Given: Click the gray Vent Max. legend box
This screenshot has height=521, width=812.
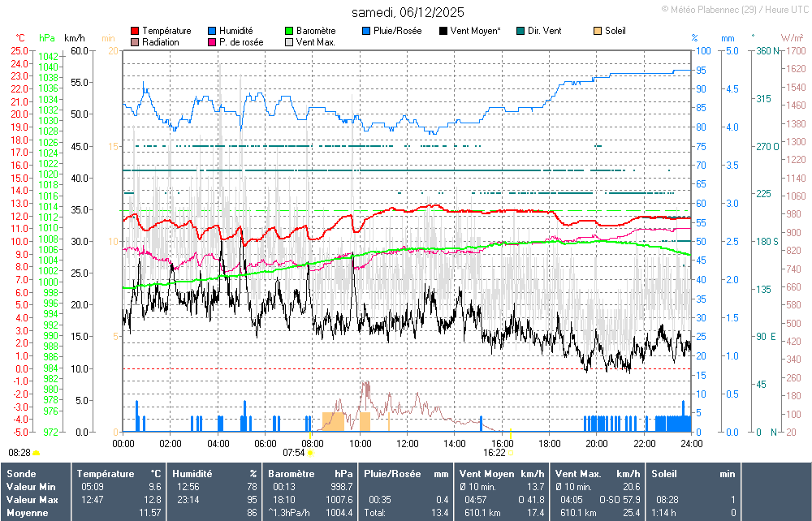Looking at the screenshot, I should click(289, 41).
